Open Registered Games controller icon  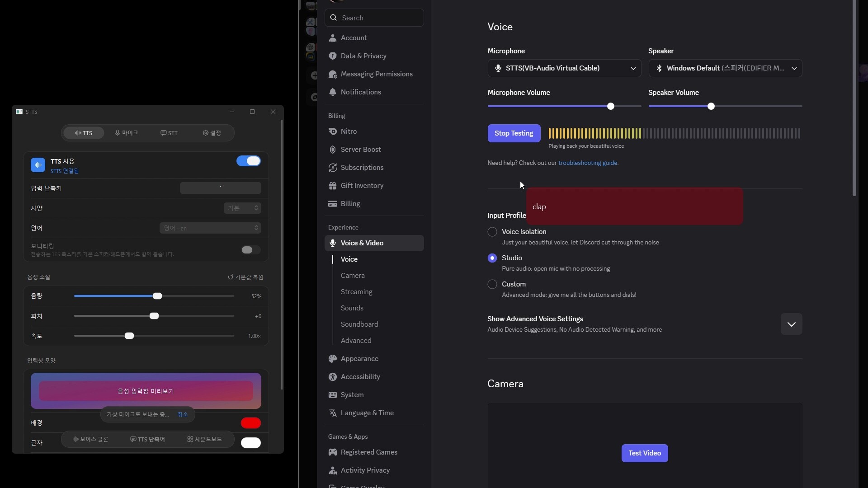point(333,452)
